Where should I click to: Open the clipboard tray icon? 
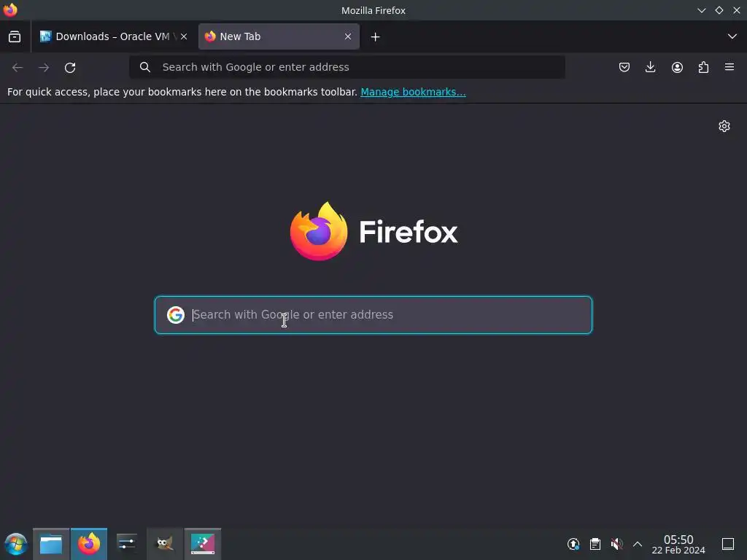[x=595, y=544]
